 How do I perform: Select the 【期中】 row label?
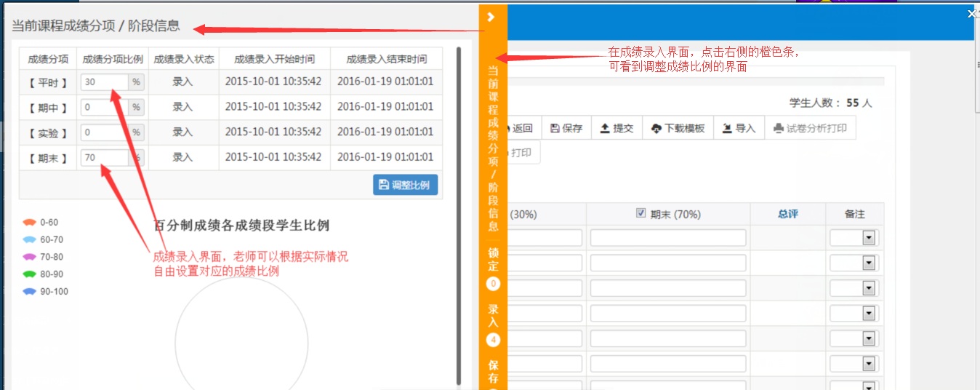(48, 108)
